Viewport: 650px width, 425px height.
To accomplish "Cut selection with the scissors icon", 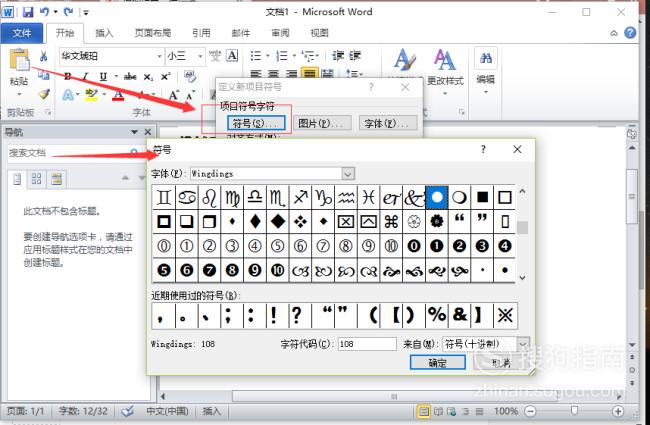I will tap(43, 56).
